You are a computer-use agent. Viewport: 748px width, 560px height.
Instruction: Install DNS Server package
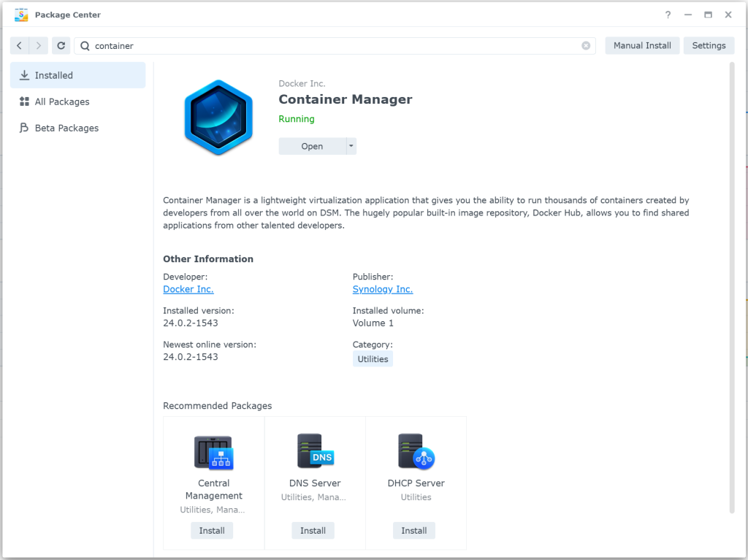313,530
